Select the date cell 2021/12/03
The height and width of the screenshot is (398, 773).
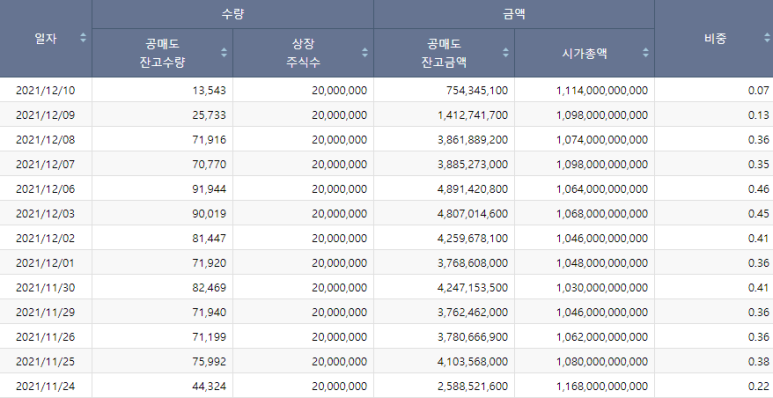(45, 214)
